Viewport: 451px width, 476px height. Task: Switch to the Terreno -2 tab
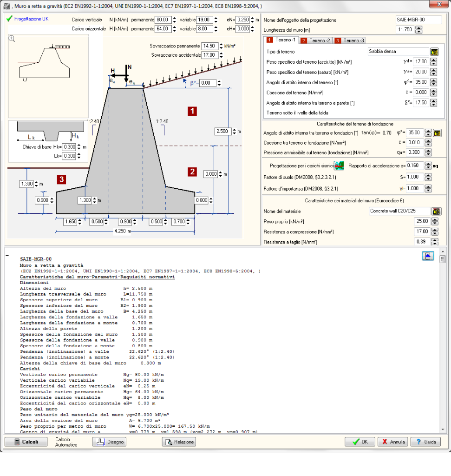point(316,40)
